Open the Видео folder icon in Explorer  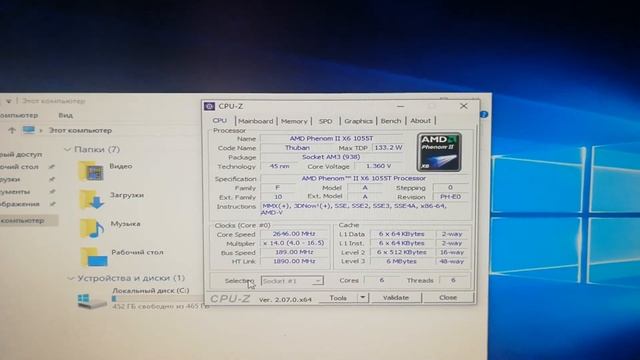(91, 171)
